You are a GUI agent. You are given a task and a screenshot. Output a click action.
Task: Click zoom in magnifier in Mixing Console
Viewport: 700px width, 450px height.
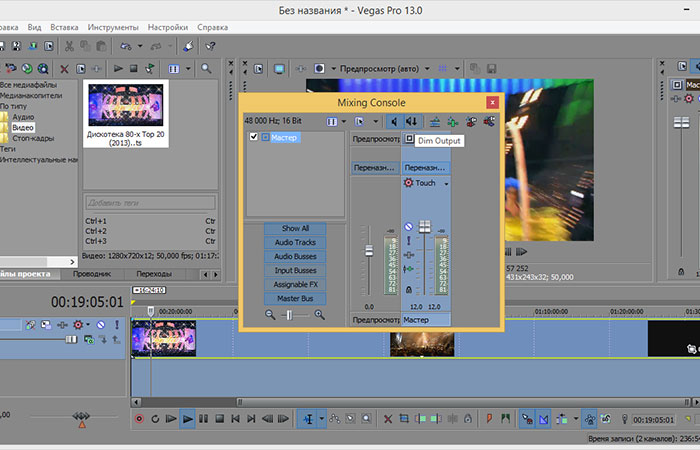(x=319, y=315)
